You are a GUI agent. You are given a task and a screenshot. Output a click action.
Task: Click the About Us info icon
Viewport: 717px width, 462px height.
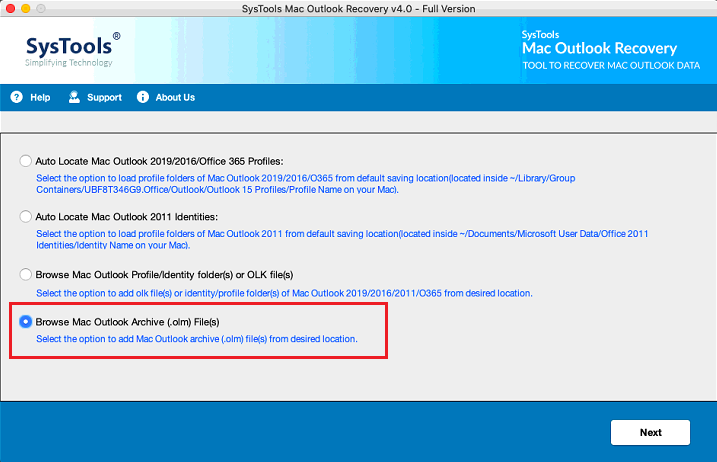coord(143,97)
